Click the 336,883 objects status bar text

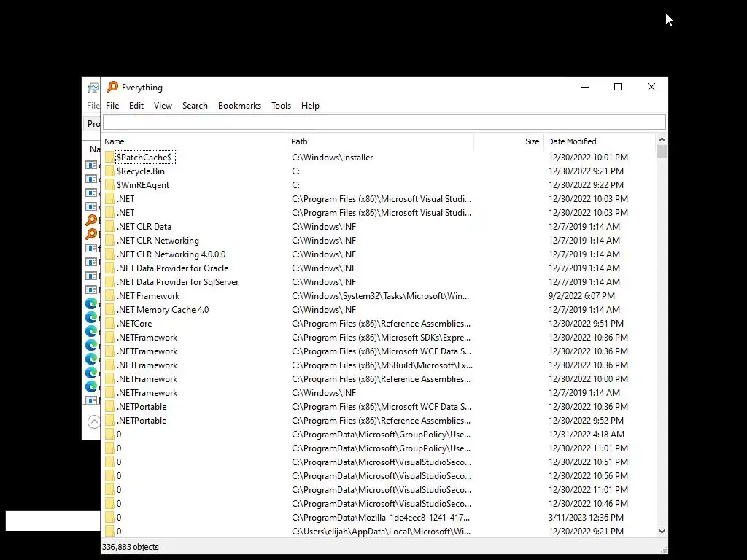[x=130, y=547]
